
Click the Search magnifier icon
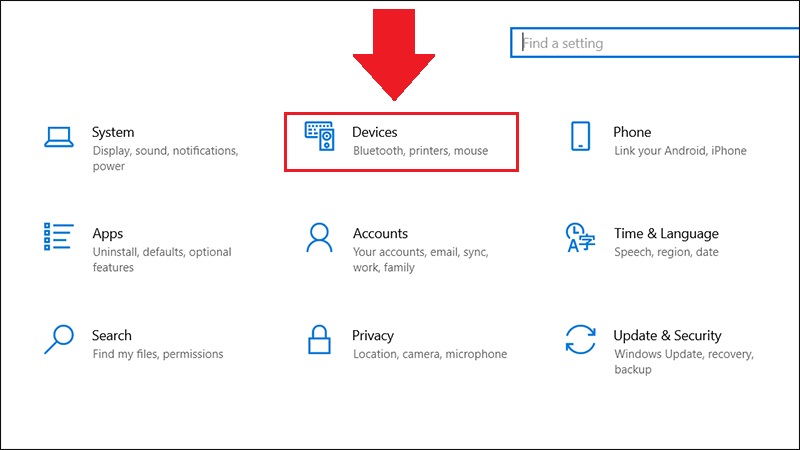click(x=59, y=339)
